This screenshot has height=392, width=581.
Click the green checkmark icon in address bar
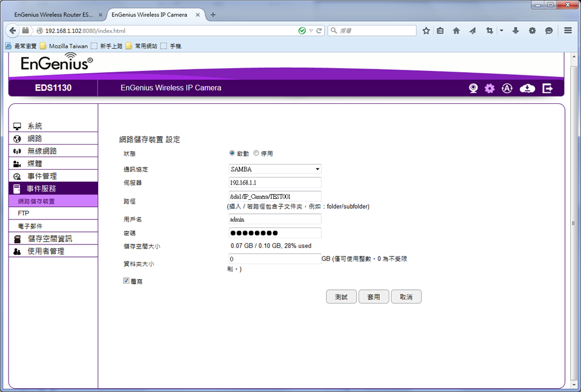302,31
